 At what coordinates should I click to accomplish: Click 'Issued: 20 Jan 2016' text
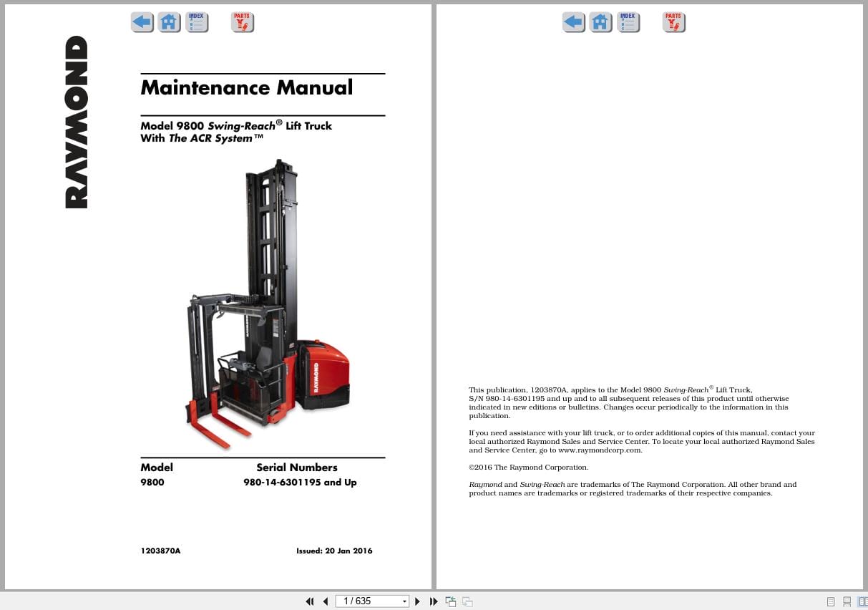click(334, 551)
